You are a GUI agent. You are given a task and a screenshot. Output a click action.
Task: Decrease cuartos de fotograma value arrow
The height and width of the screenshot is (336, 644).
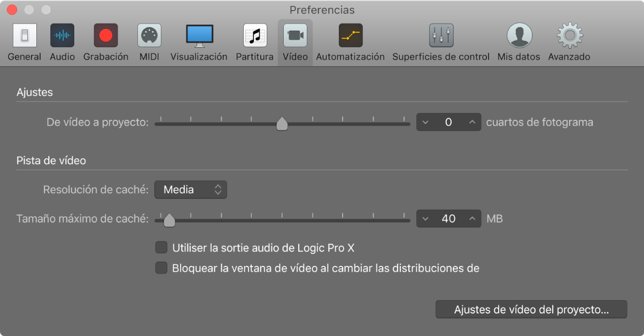pos(425,123)
